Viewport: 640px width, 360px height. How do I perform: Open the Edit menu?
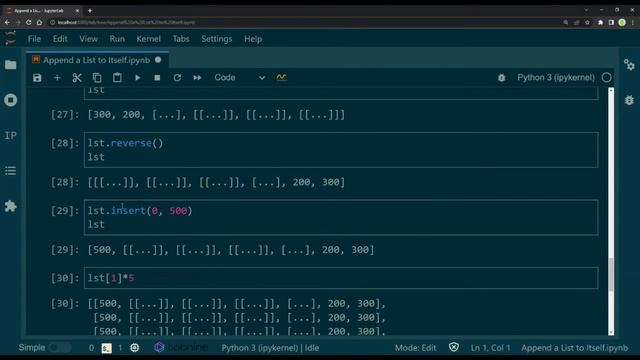60,39
